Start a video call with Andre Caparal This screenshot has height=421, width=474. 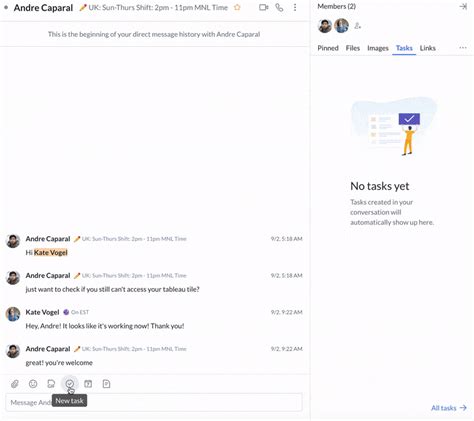pos(264,7)
